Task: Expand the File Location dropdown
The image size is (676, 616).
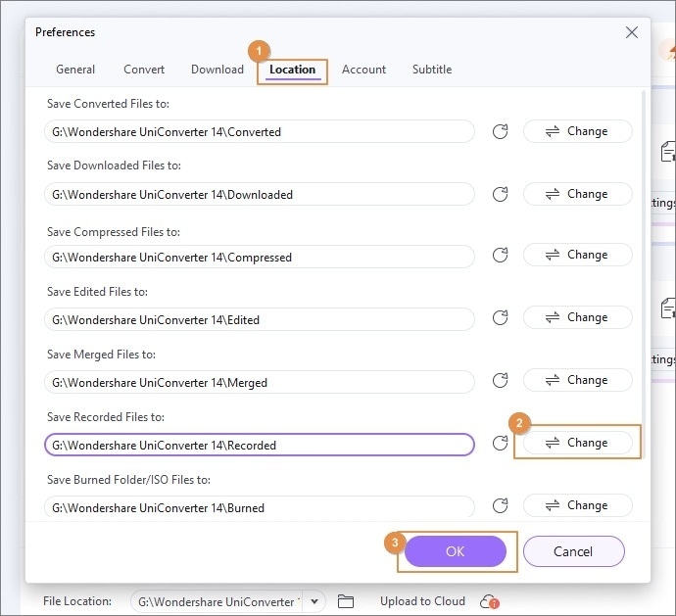Action: pos(314,601)
